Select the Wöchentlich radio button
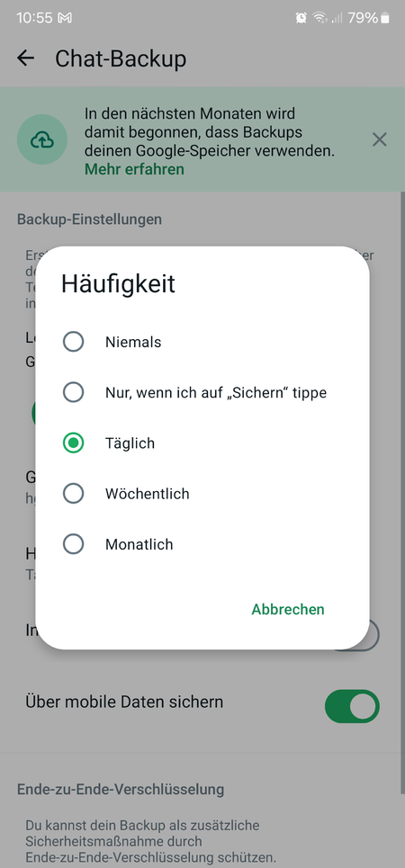405x868 pixels. pos(73,493)
